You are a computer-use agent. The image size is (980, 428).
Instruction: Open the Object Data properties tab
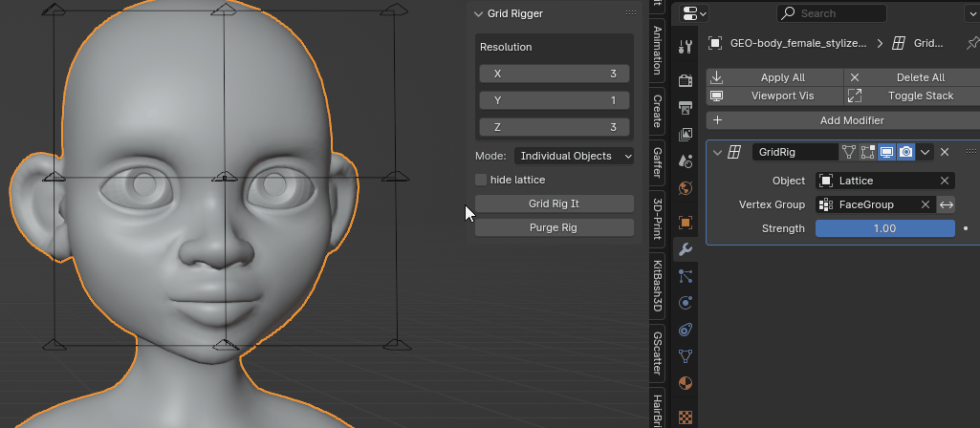click(x=686, y=356)
